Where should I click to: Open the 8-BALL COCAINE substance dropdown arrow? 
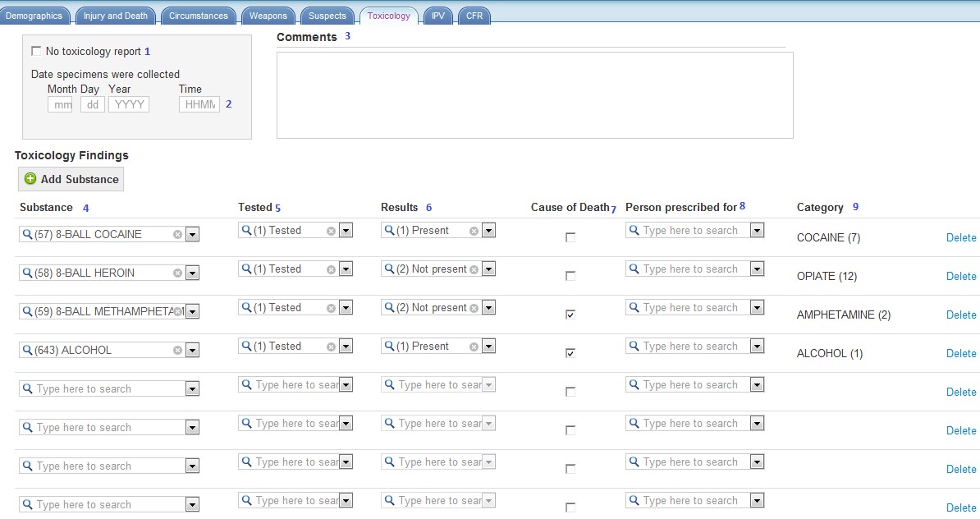[x=192, y=235]
